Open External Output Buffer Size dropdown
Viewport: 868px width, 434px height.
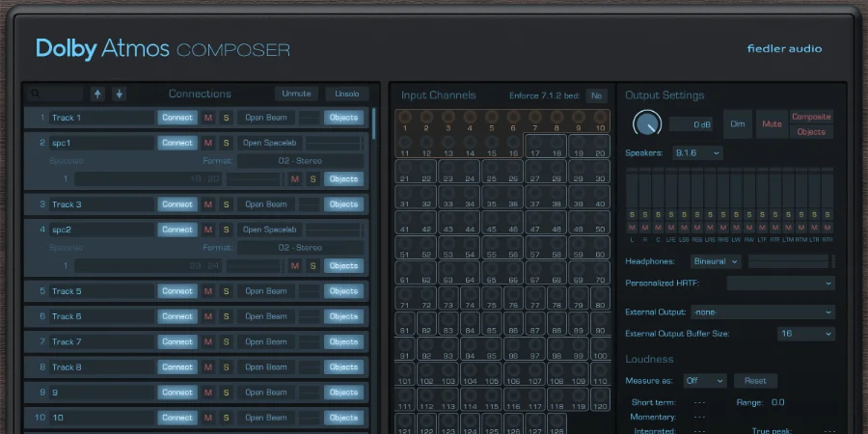(x=806, y=334)
